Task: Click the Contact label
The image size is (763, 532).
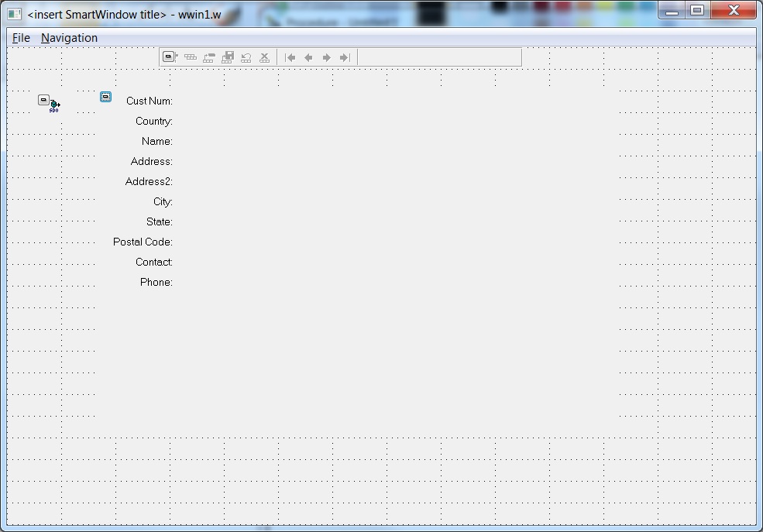Action: pos(154,262)
